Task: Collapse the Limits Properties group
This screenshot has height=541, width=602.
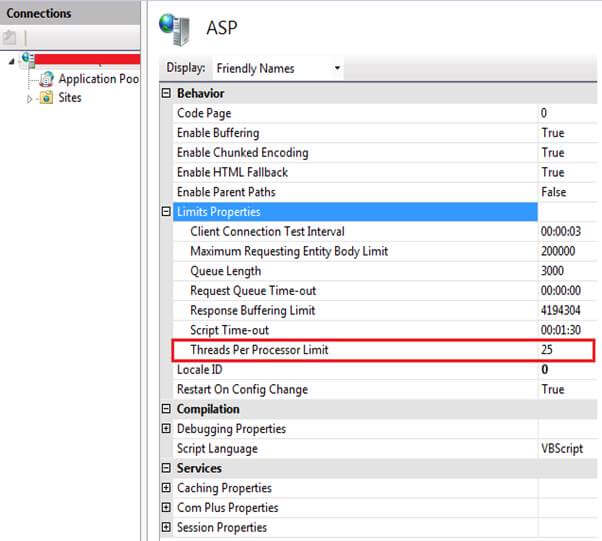Action: pyautogui.click(x=166, y=212)
